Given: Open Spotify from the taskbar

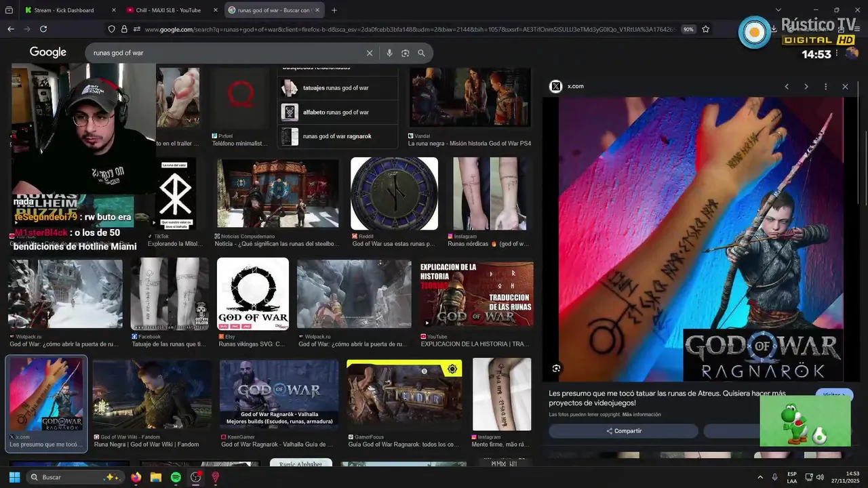Looking at the screenshot, I should coord(176,477).
